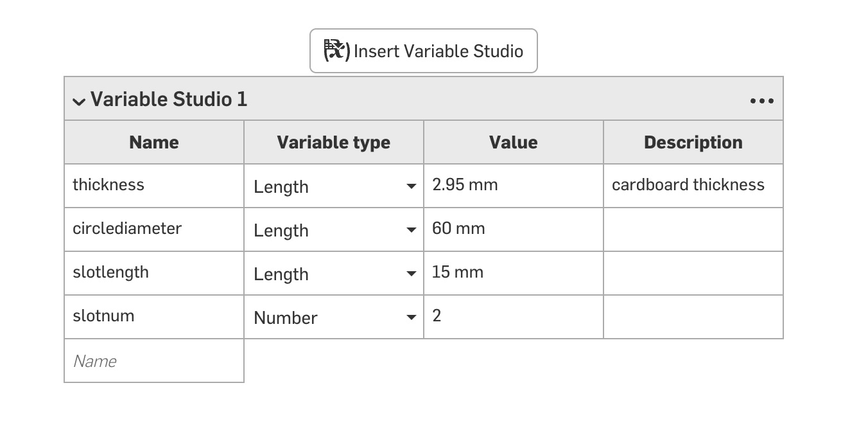Image resolution: width=868 pixels, height=437 pixels.
Task: Edit the 60 mm value cell
Action: [x=514, y=229]
